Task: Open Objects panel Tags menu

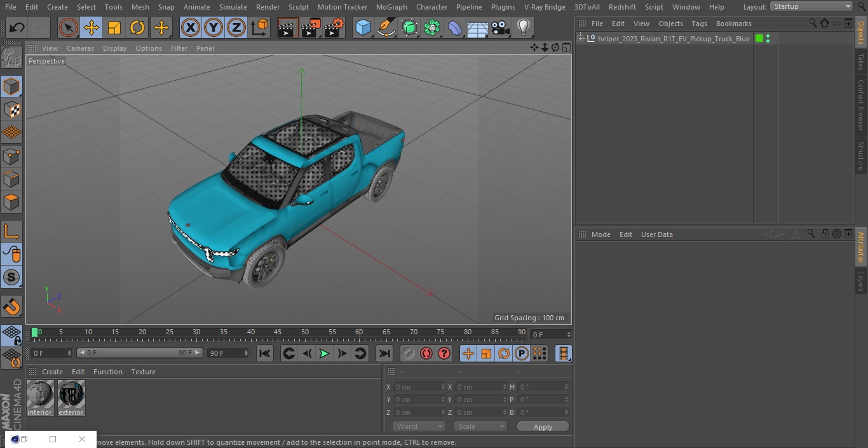Action: click(x=699, y=24)
